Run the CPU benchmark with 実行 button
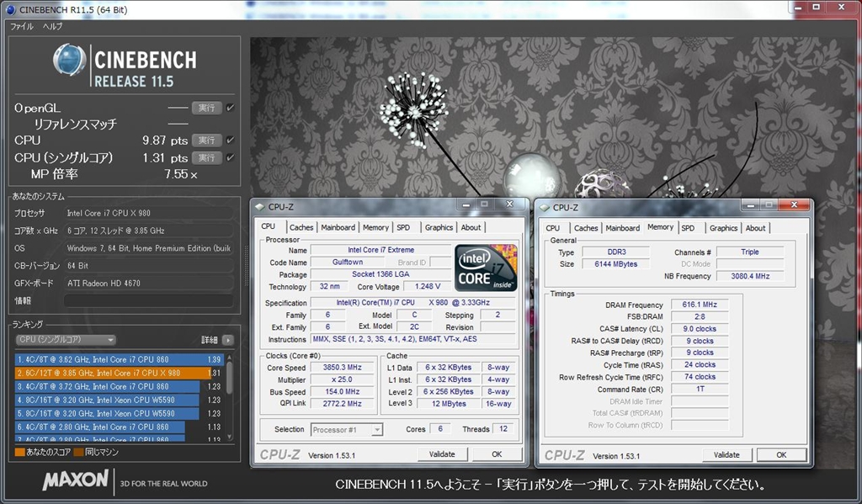 click(x=206, y=140)
